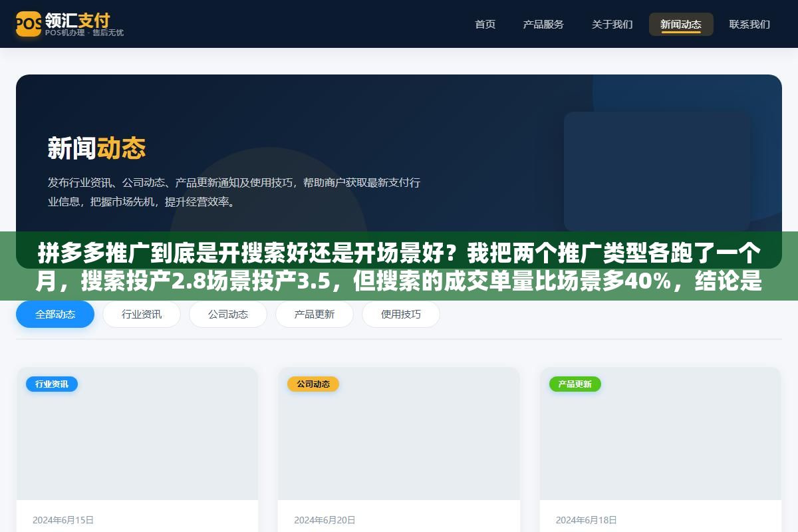Image resolution: width=798 pixels, height=532 pixels.
Task: Click the 新闻动态 hero heading
Action: [x=96, y=148]
